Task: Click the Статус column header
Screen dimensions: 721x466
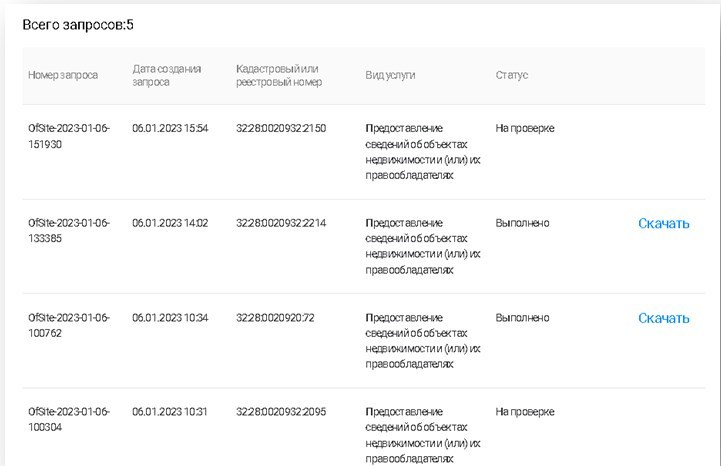Action: click(512, 76)
